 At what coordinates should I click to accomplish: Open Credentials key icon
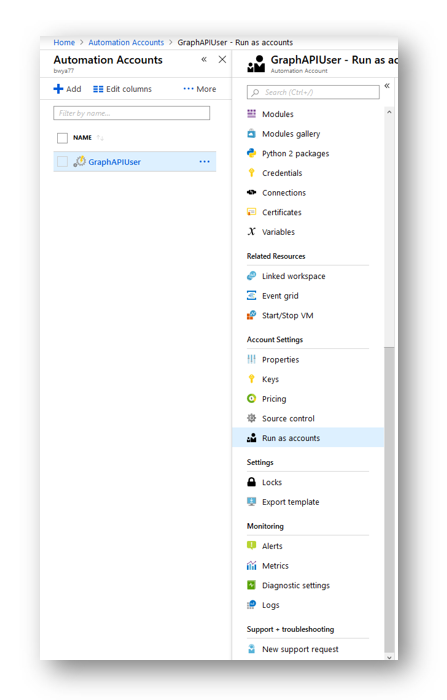click(251, 173)
